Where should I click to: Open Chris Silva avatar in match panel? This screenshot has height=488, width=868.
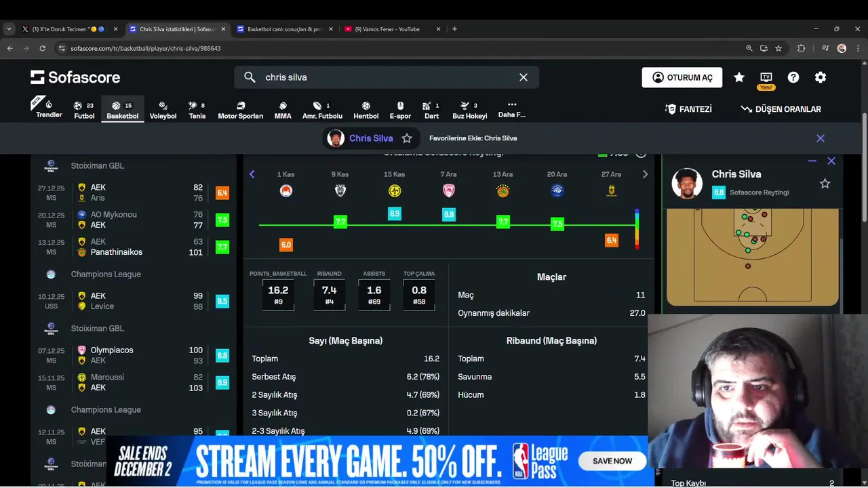point(686,183)
